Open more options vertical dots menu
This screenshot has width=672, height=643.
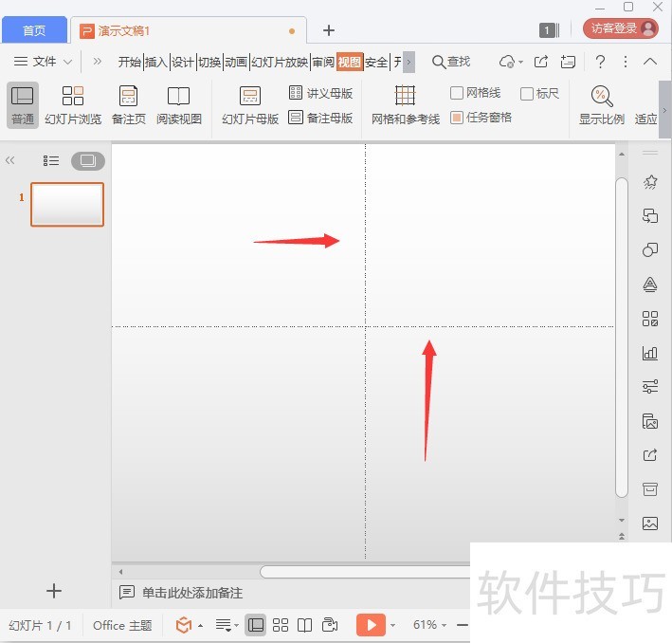626,62
